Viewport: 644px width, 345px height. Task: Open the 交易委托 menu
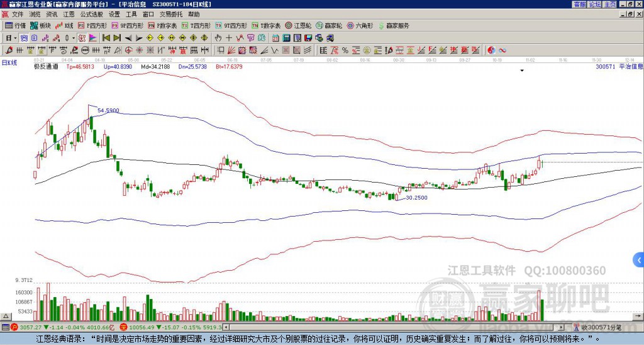click(171, 14)
